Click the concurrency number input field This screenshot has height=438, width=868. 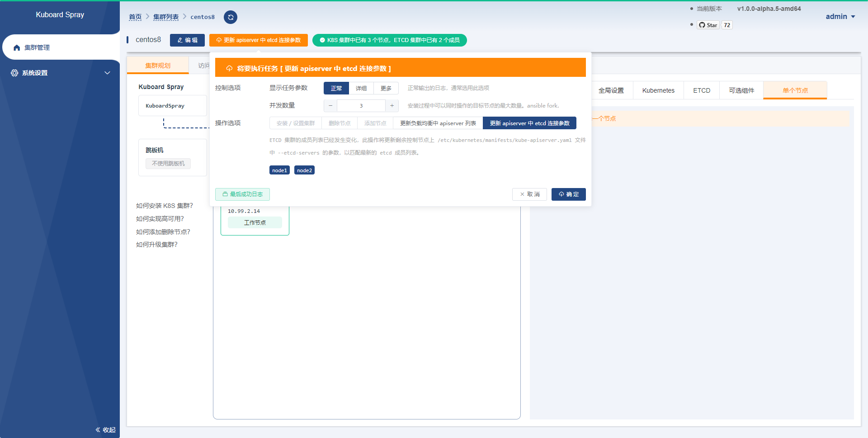[x=361, y=106]
